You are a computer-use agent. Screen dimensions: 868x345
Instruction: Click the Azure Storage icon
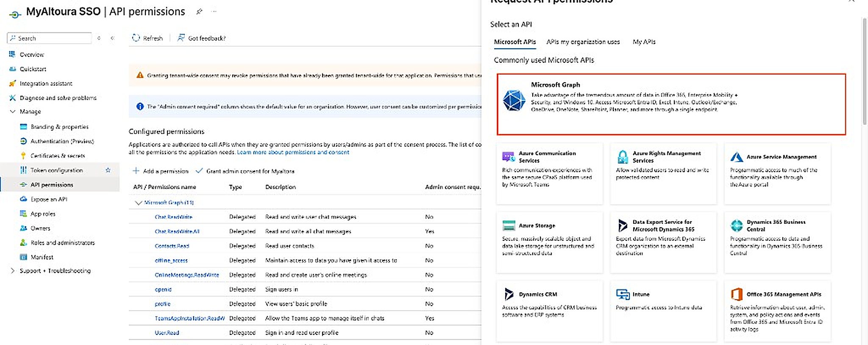click(509, 225)
